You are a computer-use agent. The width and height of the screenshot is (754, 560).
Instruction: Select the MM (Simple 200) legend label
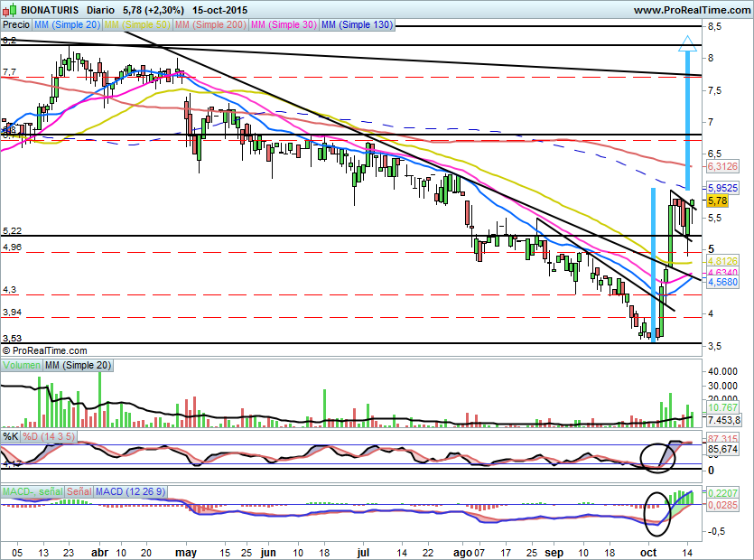[210, 24]
